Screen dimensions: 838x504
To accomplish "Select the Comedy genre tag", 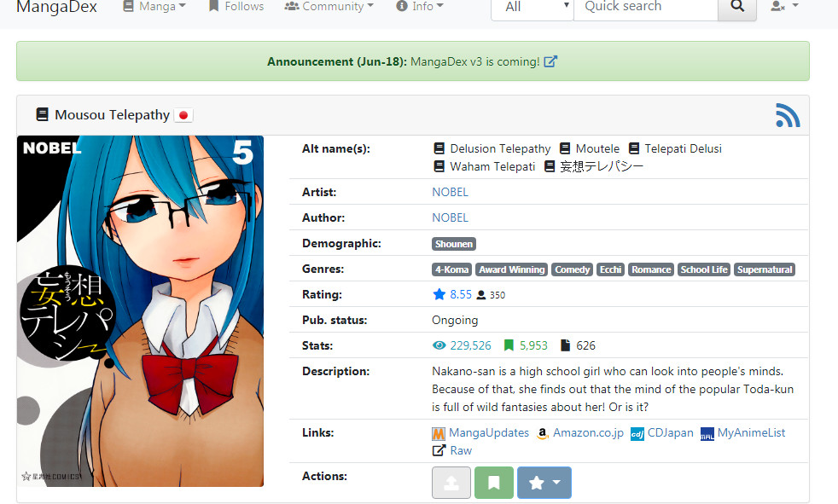I will (x=572, y=269).
